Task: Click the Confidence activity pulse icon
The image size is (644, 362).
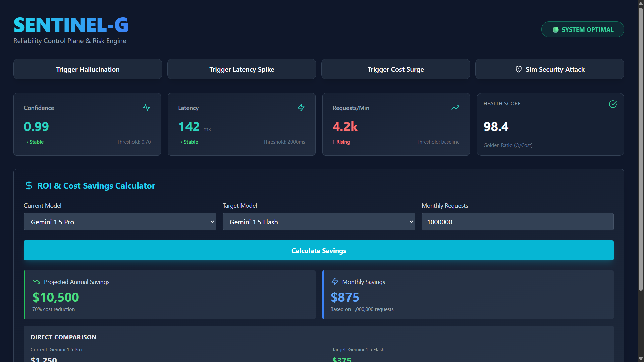Action: pos(146,108)
